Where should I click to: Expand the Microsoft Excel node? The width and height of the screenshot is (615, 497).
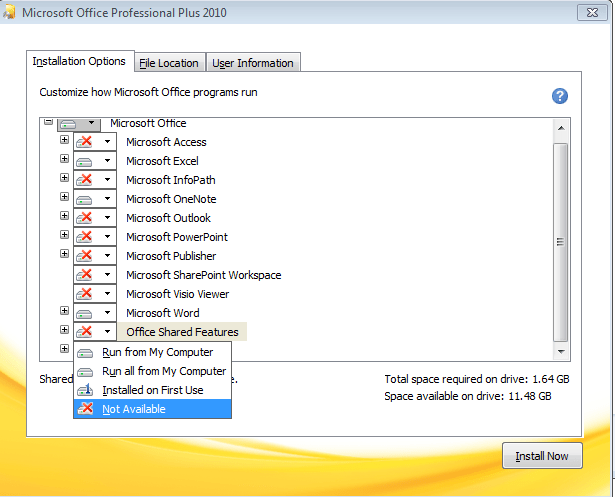(x=64, y=158)
